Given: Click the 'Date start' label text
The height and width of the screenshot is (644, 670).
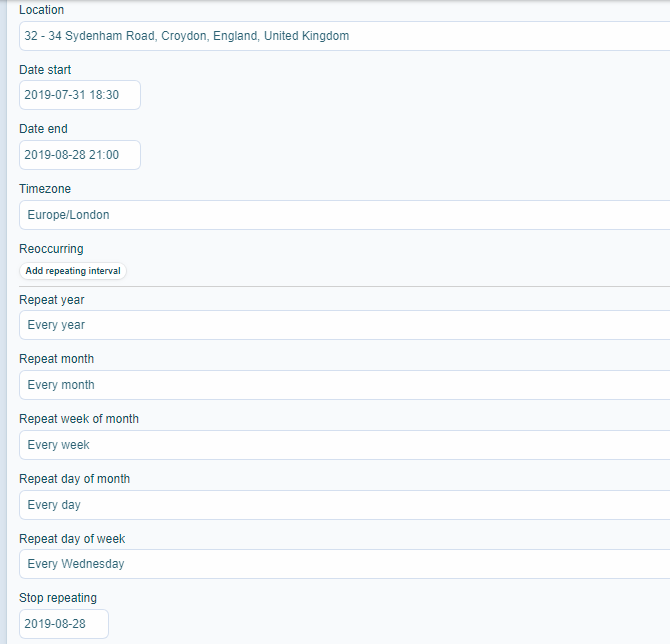Looking at the screenshot, I should click(x=45, y=70).
